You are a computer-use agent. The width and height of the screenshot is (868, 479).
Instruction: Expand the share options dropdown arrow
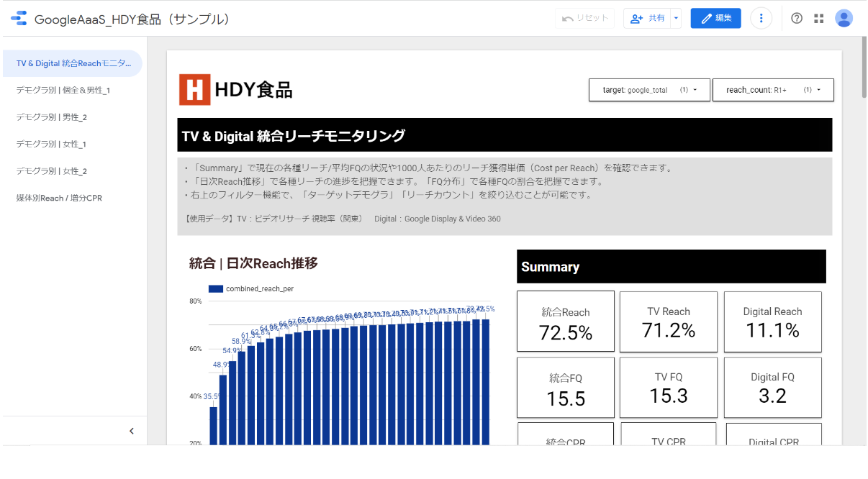(676, 19)
